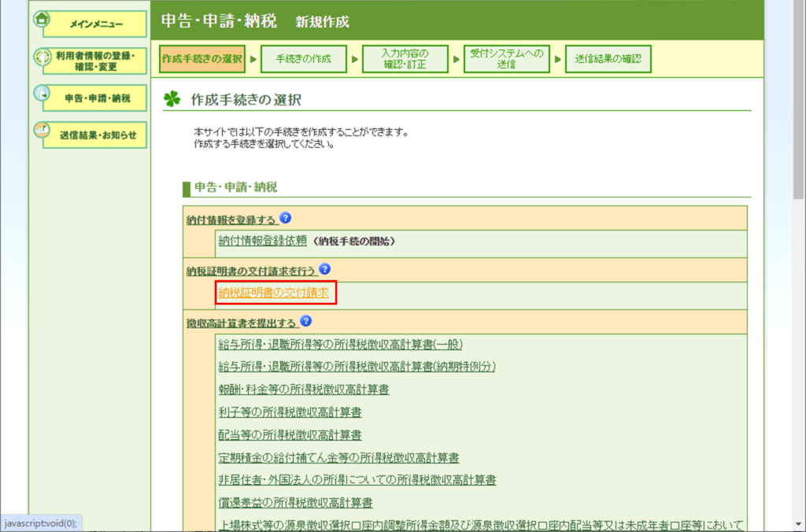806x532 pixels.
Task: Open 配当等の所得税徴収高計算書 link
Action: (290, 434)
